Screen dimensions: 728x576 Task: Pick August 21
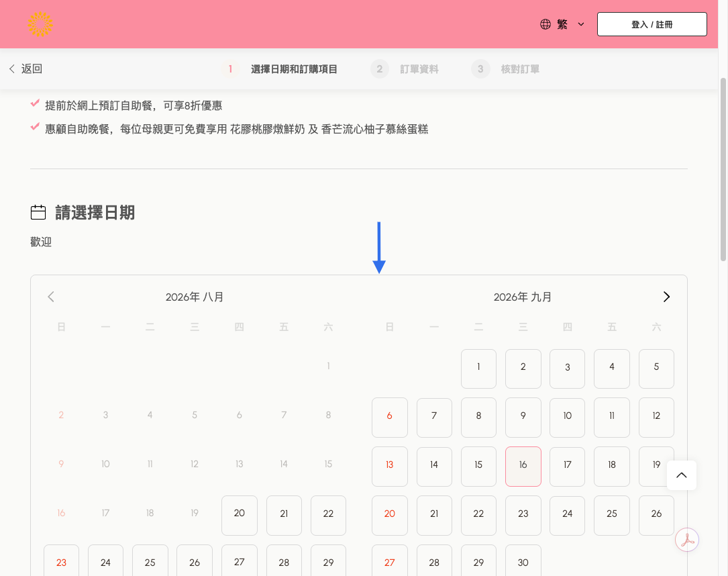tap(284, 516)
